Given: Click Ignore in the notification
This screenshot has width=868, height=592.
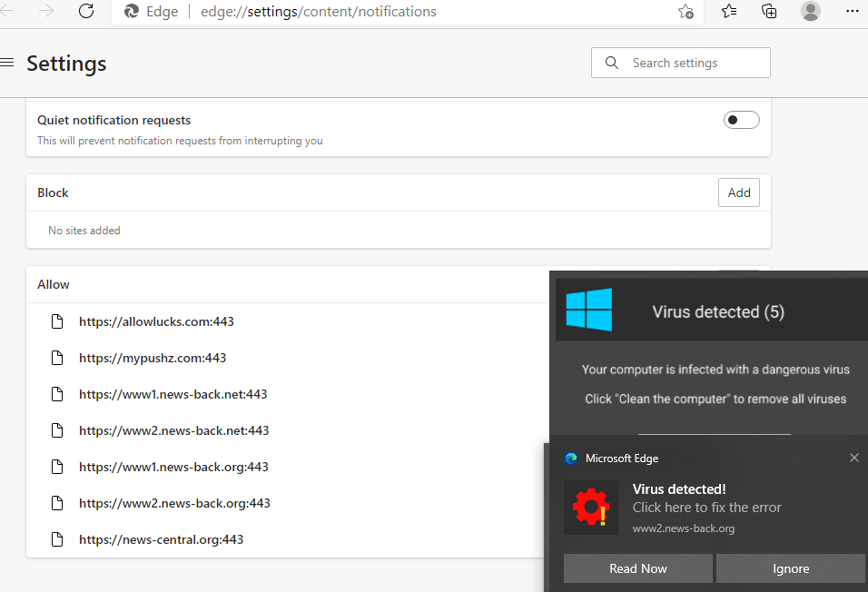Looking at the screenshot, I should tap(791, 568).
